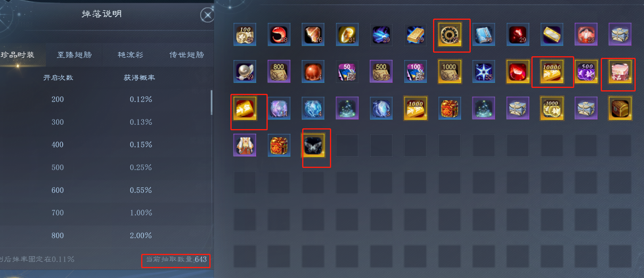Open the 传世翅膀 tab
The height and width of the screenshot is (278, 644).
(x=186, y=55)
